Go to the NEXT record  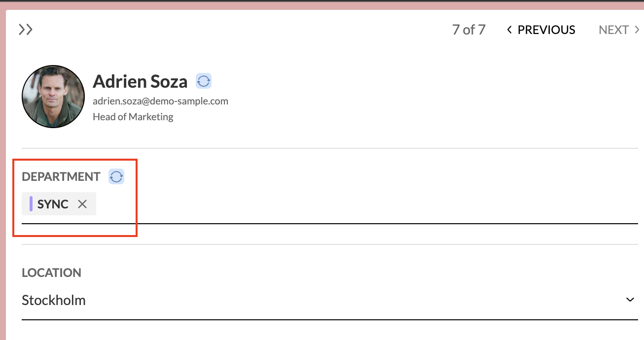tap(619, 30)
